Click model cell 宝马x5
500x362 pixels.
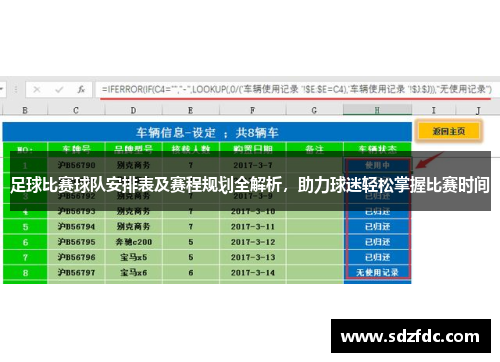pos(133,258)
